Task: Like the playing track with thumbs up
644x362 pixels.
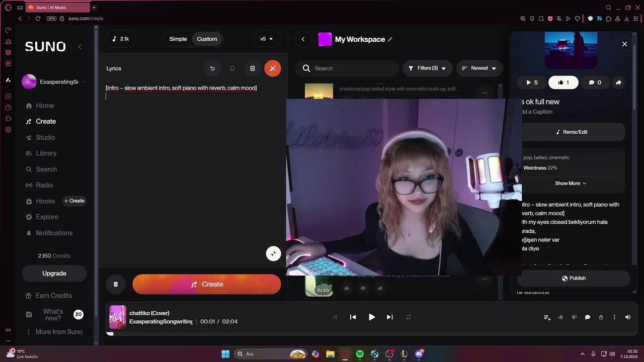Action: [x=560, y=317]
